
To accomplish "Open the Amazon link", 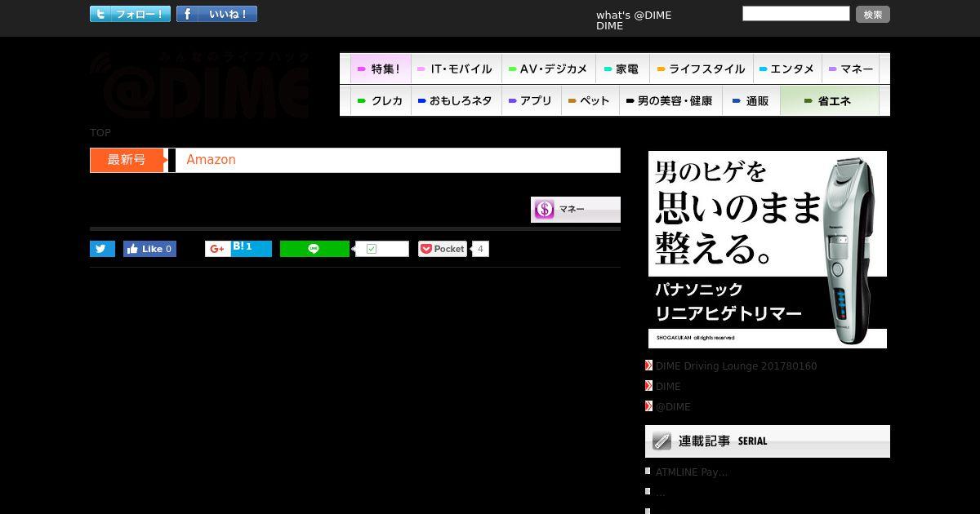I will [211, 160].
